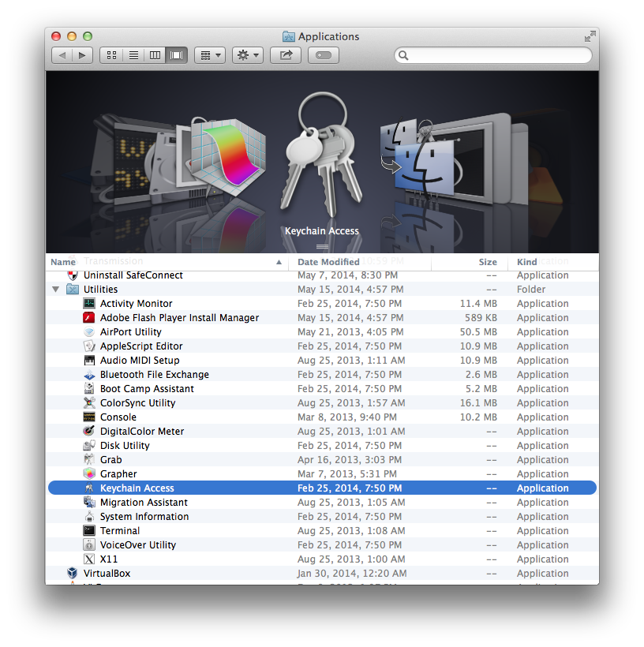Click the Migration Assistant icon in the list
Screen dimensions: 644x647
[x=89, y=502]
